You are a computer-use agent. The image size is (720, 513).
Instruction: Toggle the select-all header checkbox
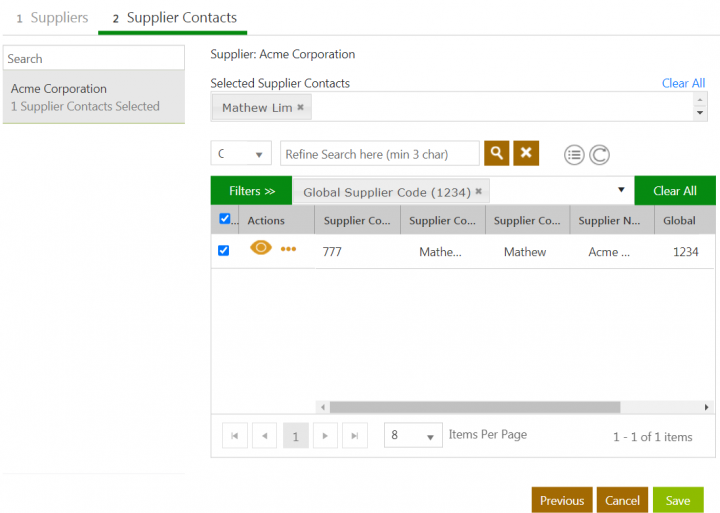pyautogui.click(x=224, y=219)
